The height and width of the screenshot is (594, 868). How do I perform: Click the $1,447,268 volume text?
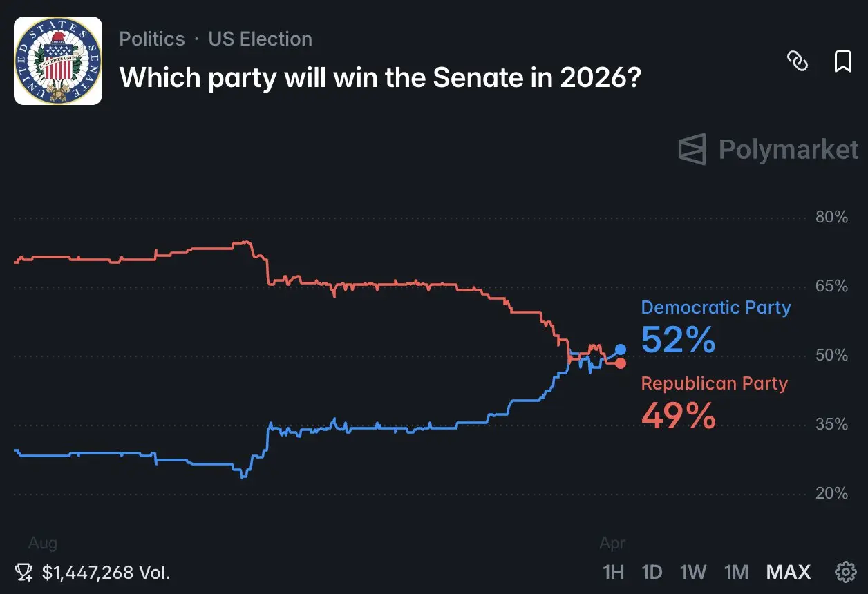point(106,572)
